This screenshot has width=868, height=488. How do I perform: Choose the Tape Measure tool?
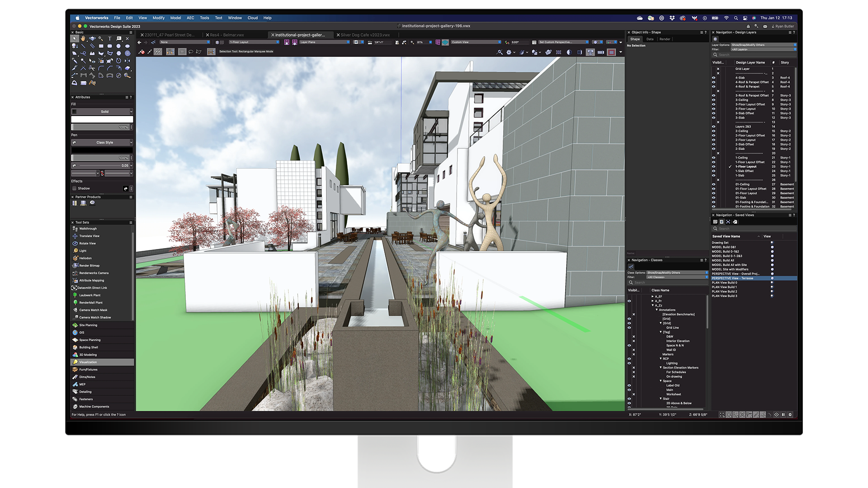click(x=127, y=75)
